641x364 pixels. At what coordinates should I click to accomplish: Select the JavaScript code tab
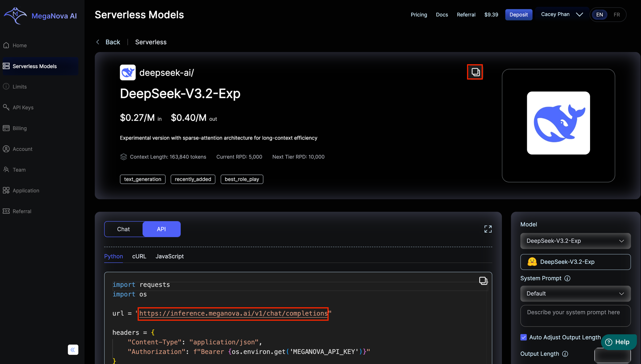click(170, 256)
